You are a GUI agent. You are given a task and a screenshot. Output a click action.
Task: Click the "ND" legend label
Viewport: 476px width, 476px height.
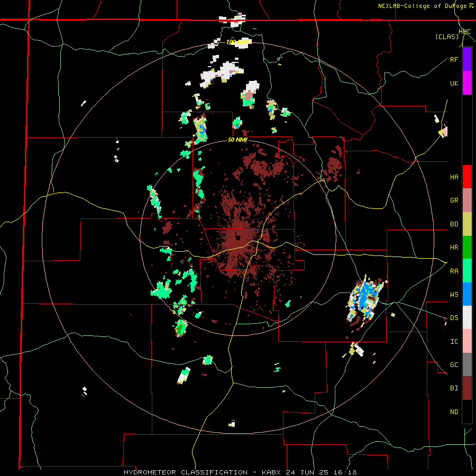click(x=454, y=412)
